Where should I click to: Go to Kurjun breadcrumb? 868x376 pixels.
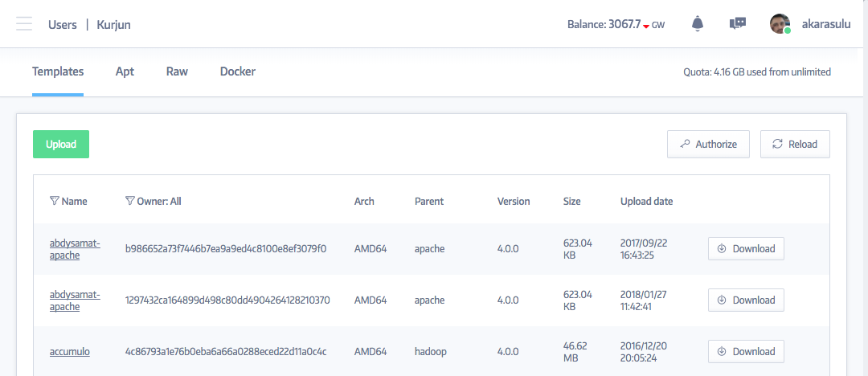click(x=113, y=25)
